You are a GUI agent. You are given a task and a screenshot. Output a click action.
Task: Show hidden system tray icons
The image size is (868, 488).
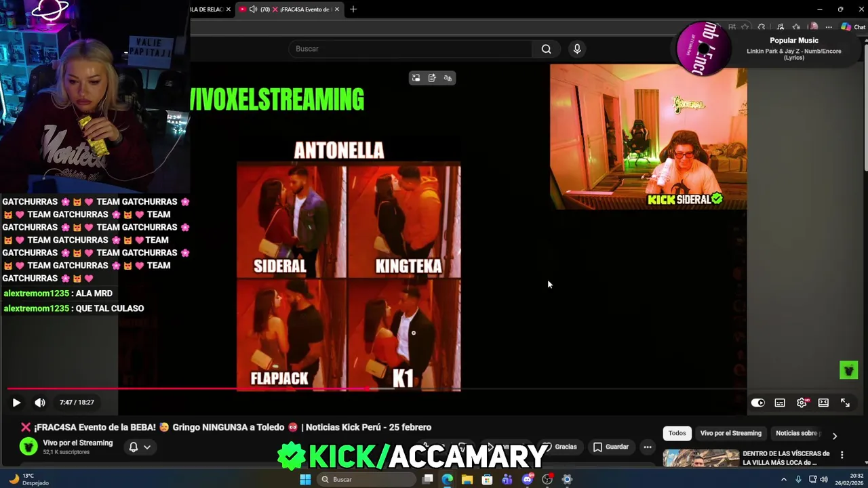784,479
